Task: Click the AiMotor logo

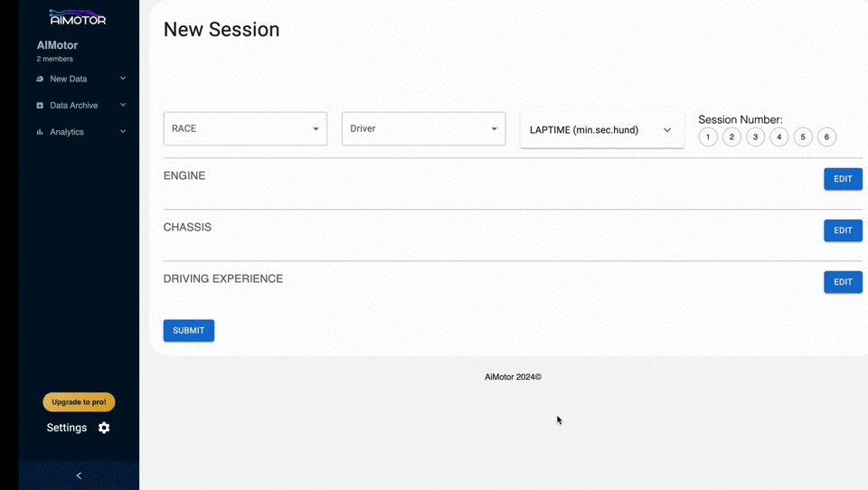Action: click(78, 17)
